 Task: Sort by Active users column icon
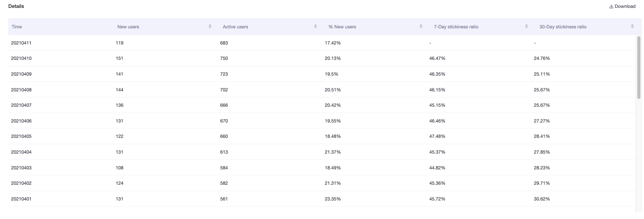315,26
